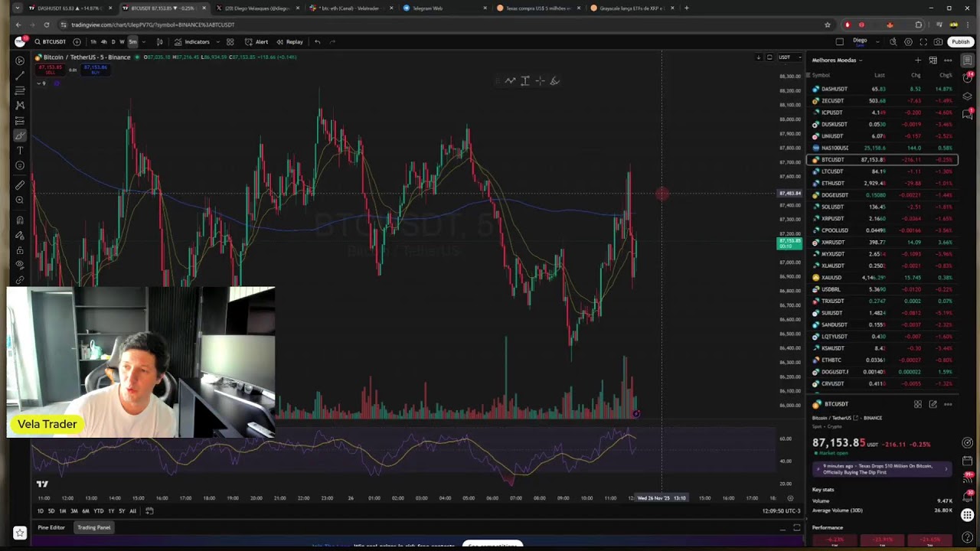Open the Pine Editor tab

[x=51, y=527]
